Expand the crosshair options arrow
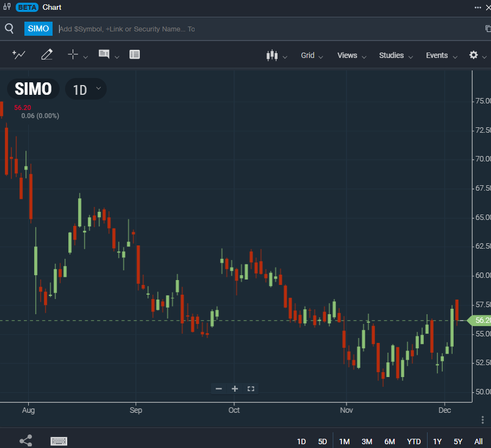Image resolution: width=491 pixels, height=448 pixels. click(86, 57)
